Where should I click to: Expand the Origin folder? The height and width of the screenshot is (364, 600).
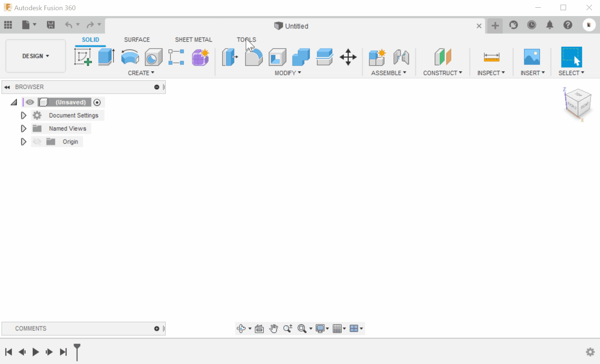(23, 142)
